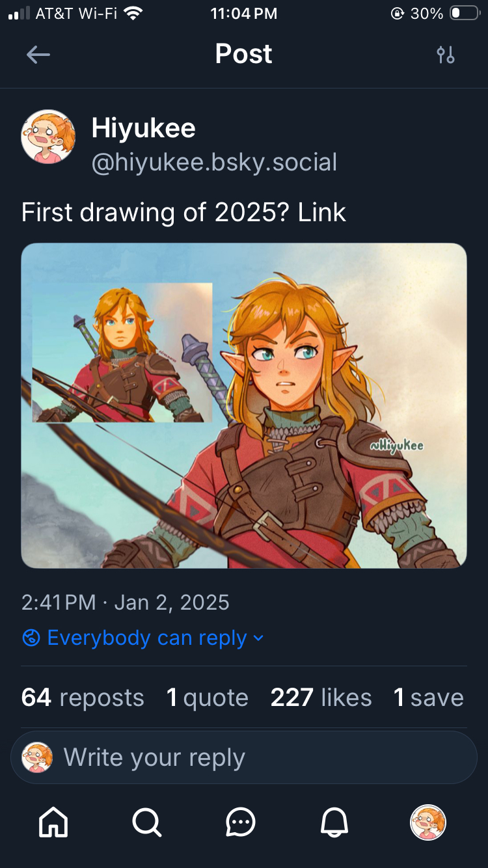Open the 1 save count

coord(428,698)
